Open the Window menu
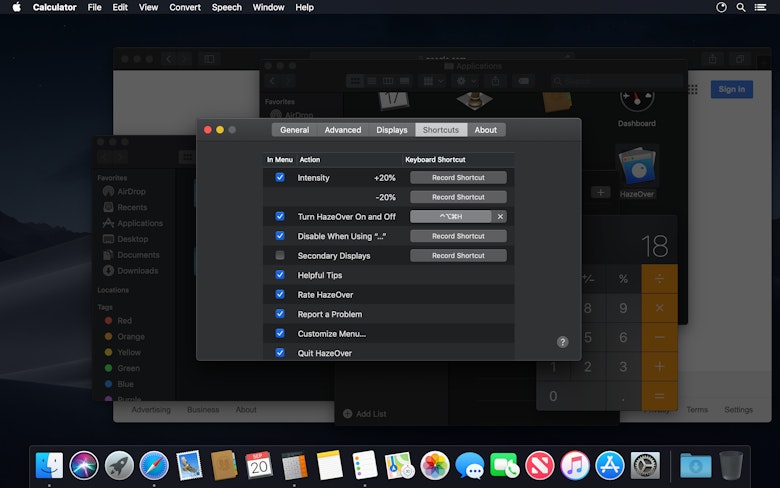This screenshot has height=488, width=780. pyautogui.click(x=269, y=7)
